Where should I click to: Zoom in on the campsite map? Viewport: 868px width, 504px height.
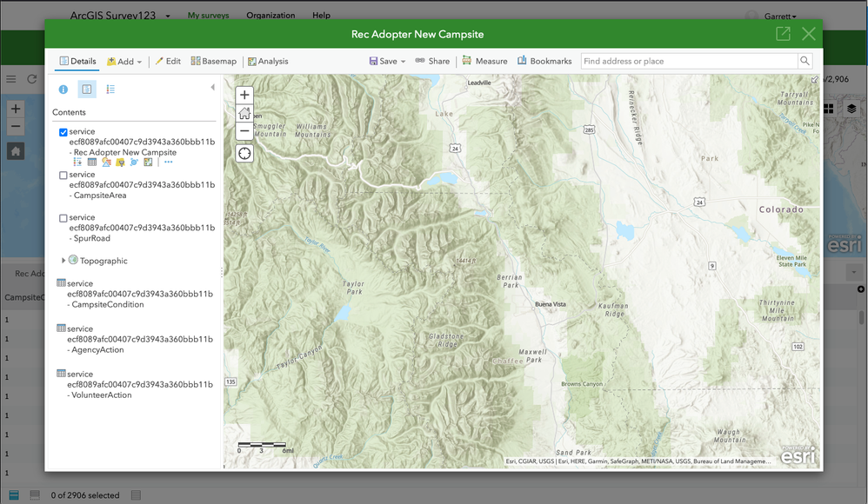click(x=244, y=96)
